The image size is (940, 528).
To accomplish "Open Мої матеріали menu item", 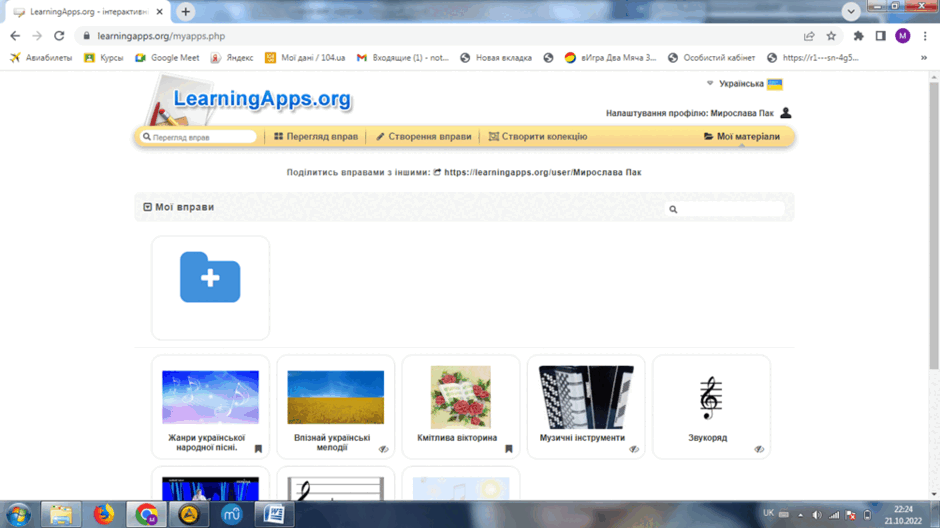I will click(742, 137).
